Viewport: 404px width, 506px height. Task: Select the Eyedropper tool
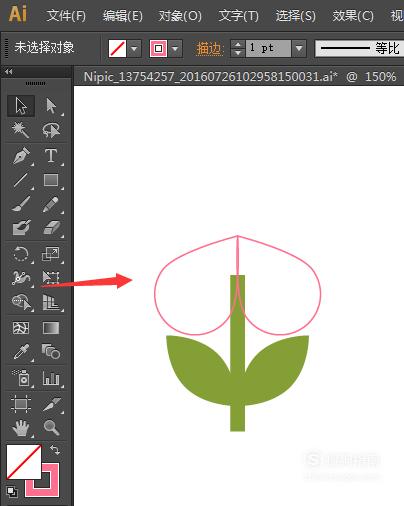pos(21,352)
